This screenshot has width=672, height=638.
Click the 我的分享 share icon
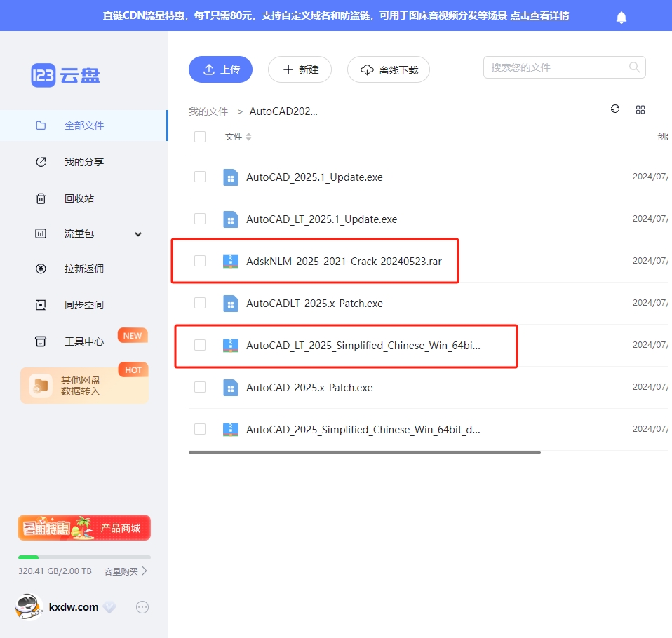click(x=41, y=162)
